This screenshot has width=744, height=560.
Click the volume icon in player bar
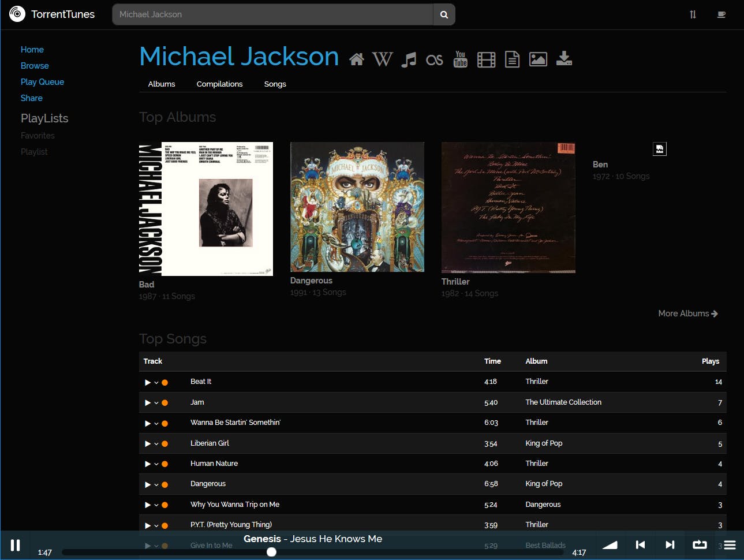click(x=610, y=544)
